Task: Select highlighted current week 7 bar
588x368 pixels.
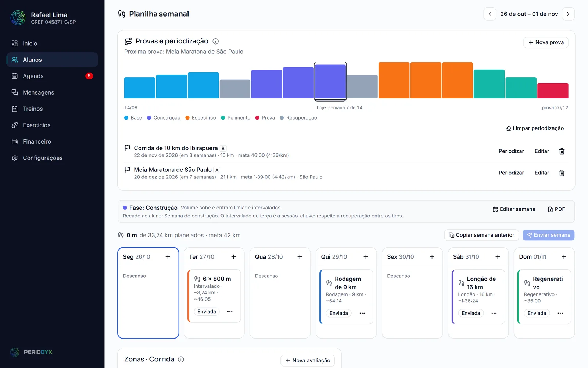Action: 330,81
